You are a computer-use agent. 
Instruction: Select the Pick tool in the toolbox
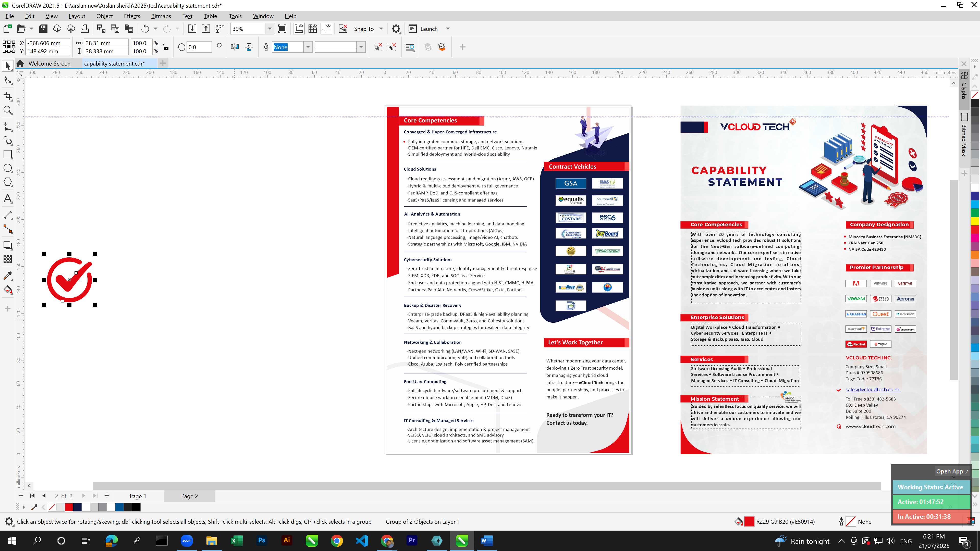point(8,66)
